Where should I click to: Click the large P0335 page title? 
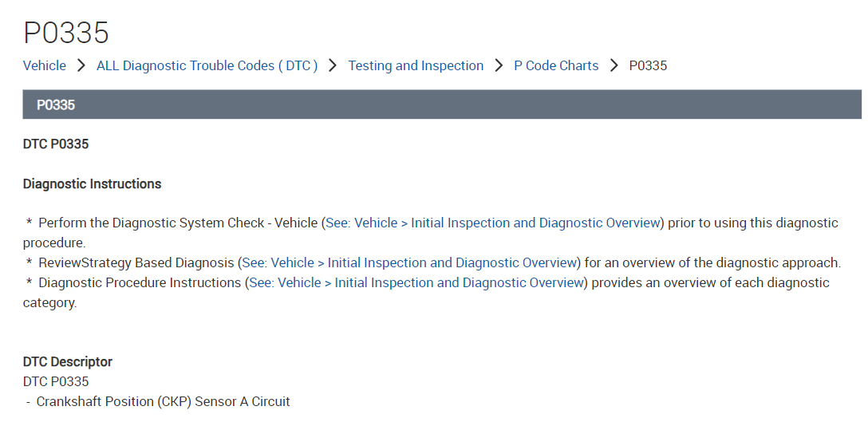point(66,33)
